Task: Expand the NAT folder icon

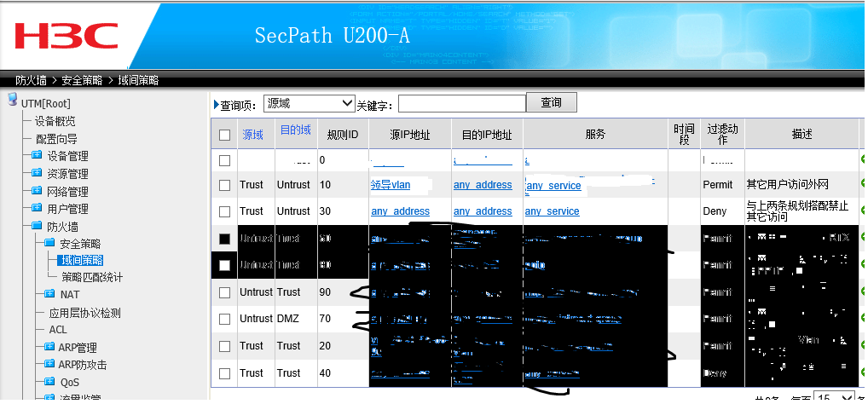Action: pyautogui.click(x=49, y=294)
